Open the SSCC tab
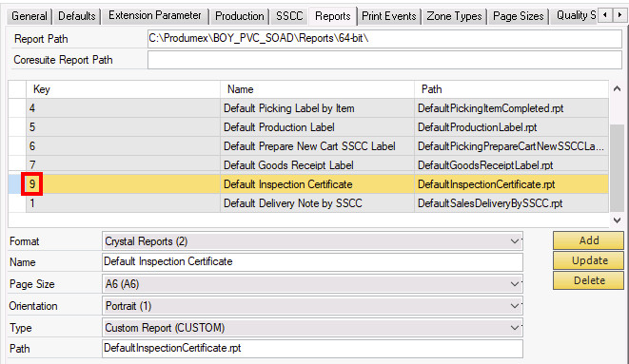629x364 pixels. [x=289, y=16]
